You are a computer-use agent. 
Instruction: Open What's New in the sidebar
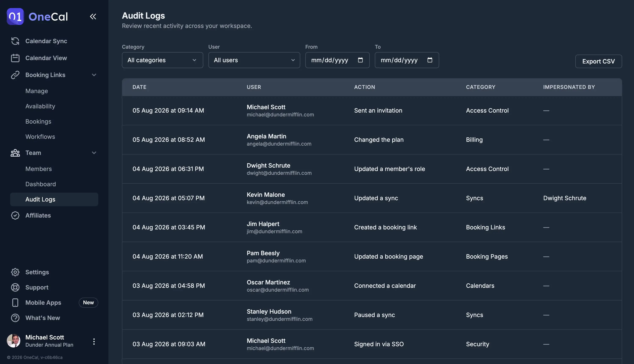[x=43, y=318]
